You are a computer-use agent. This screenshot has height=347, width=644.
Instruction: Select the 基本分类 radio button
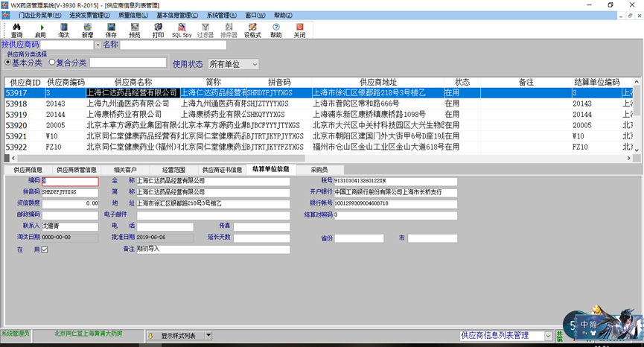7,63
